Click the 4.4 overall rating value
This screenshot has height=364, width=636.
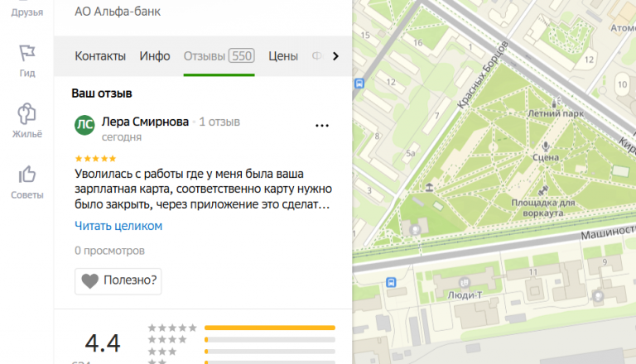[103, 343]
